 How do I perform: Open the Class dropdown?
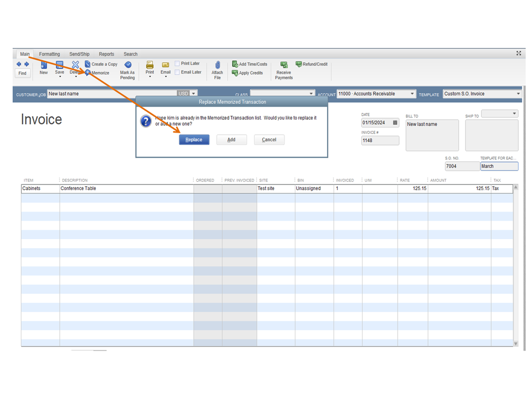point(311,93)
